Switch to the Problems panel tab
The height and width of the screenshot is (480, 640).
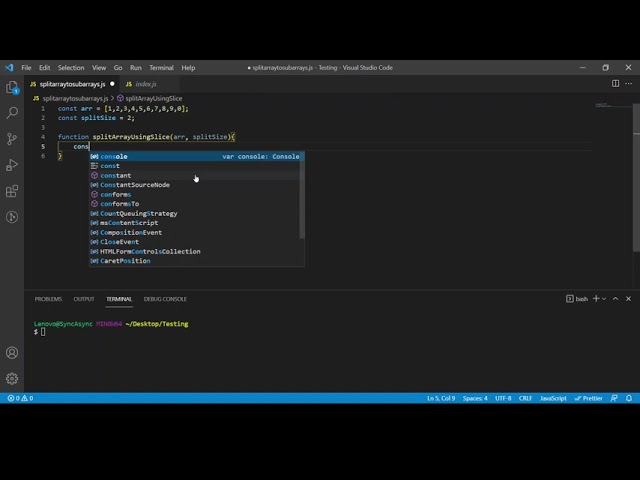click(48, 299)
